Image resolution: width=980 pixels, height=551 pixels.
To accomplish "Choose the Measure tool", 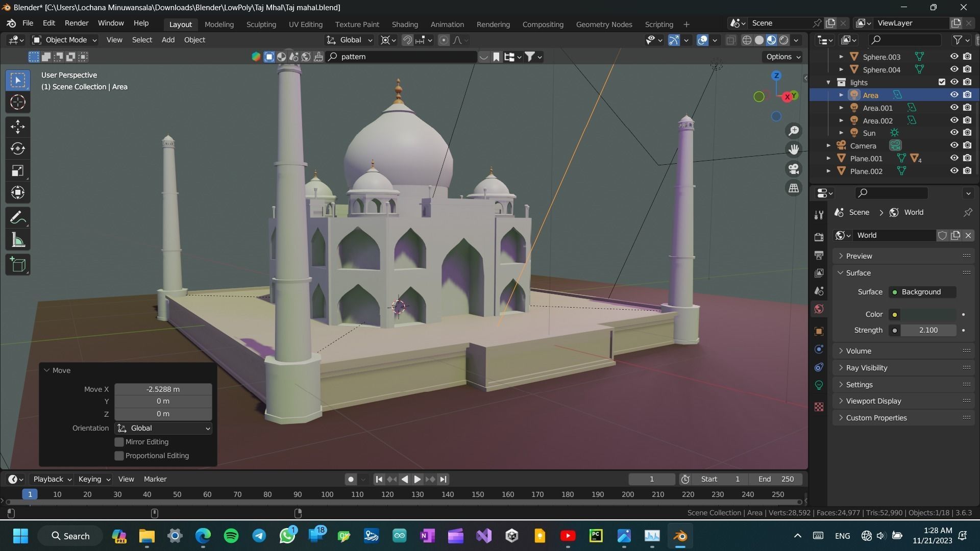I will [18, 240].
